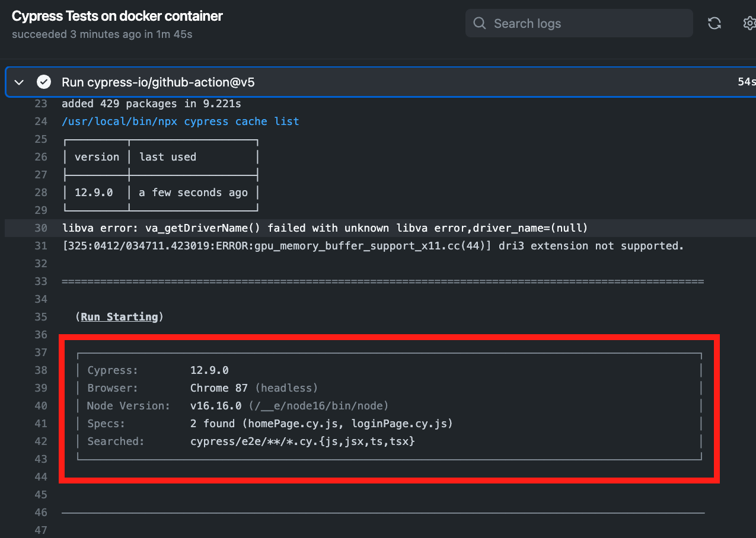Click line number 30 link

pos(40,228)
